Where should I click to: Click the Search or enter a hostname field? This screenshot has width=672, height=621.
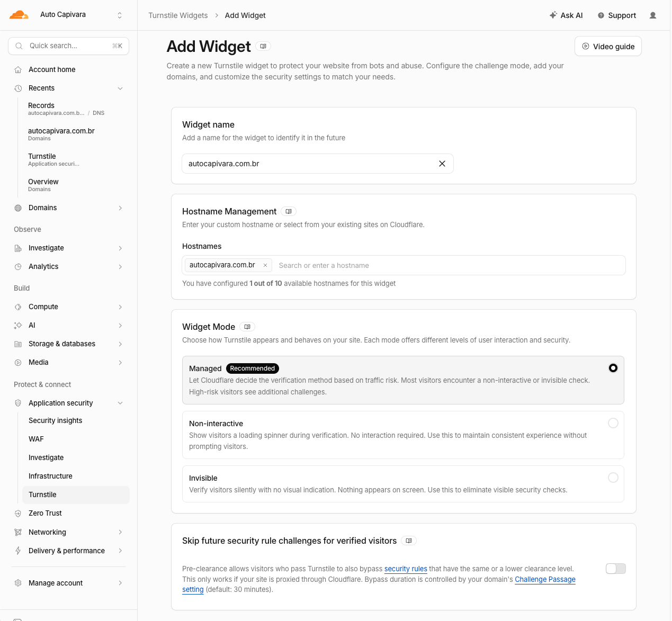[x=450, y=265]
